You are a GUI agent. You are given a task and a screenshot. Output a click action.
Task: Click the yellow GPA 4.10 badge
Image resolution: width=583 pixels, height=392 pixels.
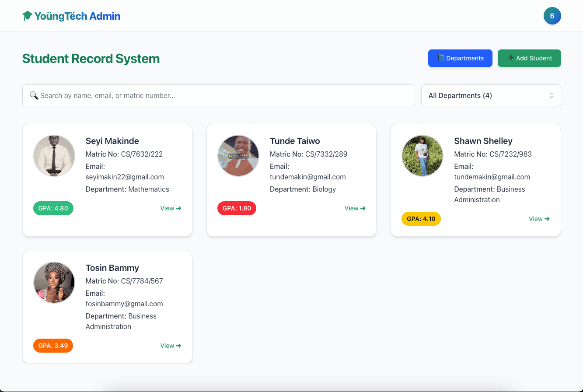pos(421,219)
